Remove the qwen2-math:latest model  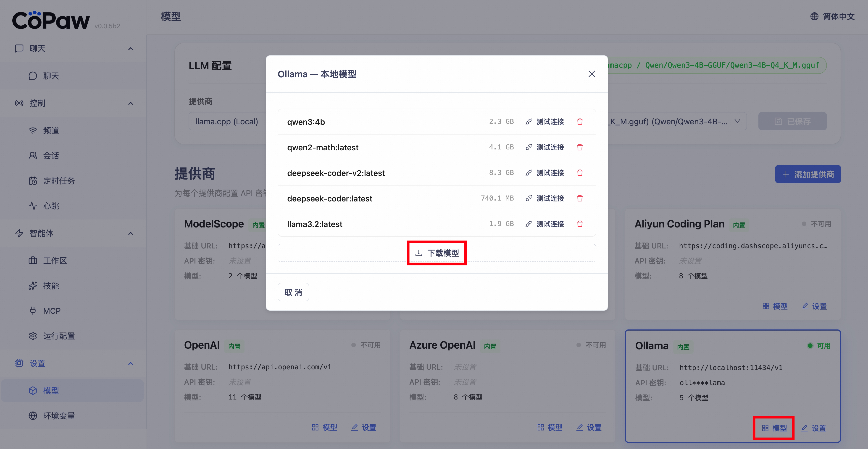point(580,147)
